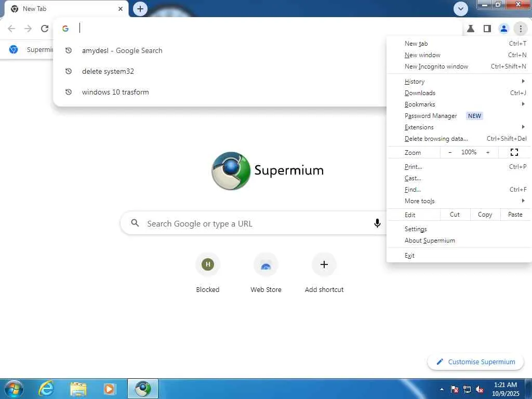Image resolution: width=532 pixels, height=399 pixels.
Task: Click the history icon beside windows 10 trasform
Action: [x=69, y=92]
